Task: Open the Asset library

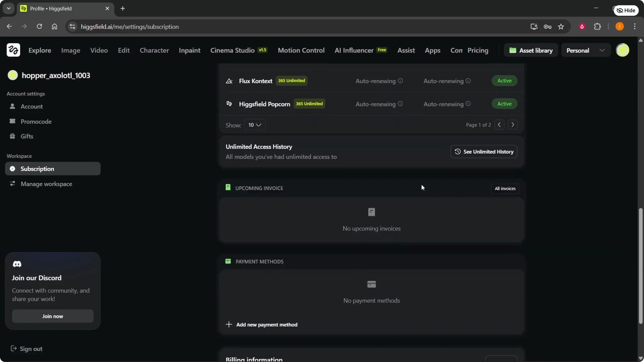Action: [531, 50]
